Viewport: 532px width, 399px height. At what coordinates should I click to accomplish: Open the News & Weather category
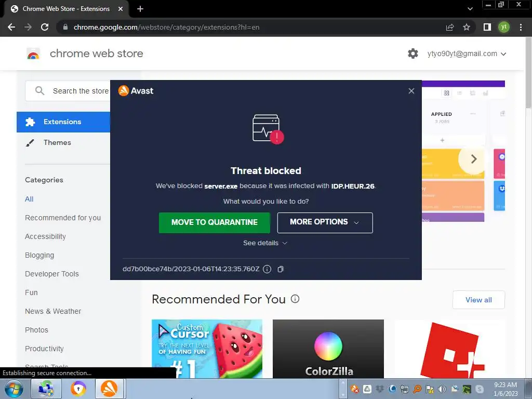pyautogui.click(x=53, y=311)
